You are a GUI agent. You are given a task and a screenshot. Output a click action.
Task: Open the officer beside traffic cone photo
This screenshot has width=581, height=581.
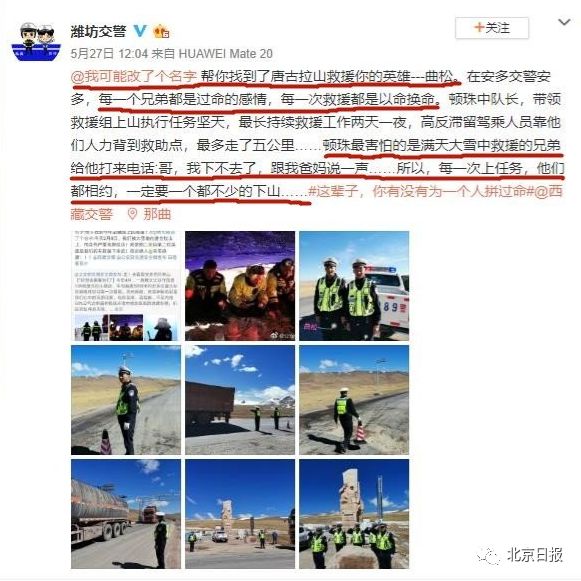coord(126,400)
